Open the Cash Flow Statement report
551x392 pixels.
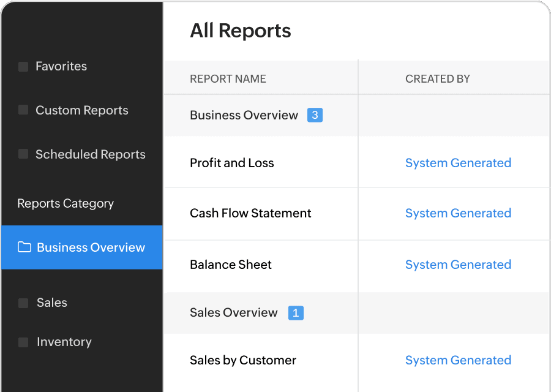(x=250, y=213)
